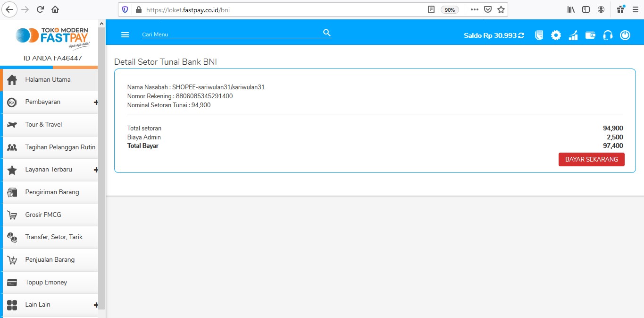Open the statistics chart icon
Screen dimensions: 644x318
pyautogui.click(x=573, y=35)
